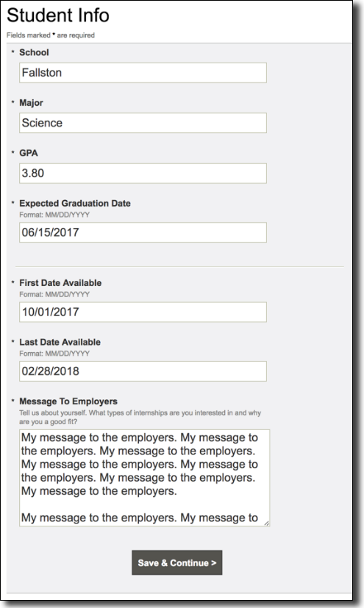This screenshot has height=608, width=364.
Task: Click the School field label
Action: [x=34, y=52]
